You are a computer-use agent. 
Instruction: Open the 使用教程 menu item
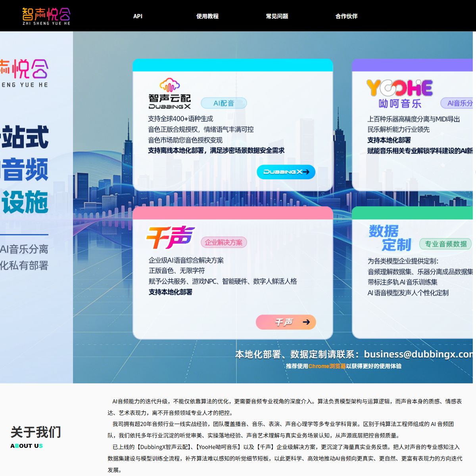click(x=207, y=16)
